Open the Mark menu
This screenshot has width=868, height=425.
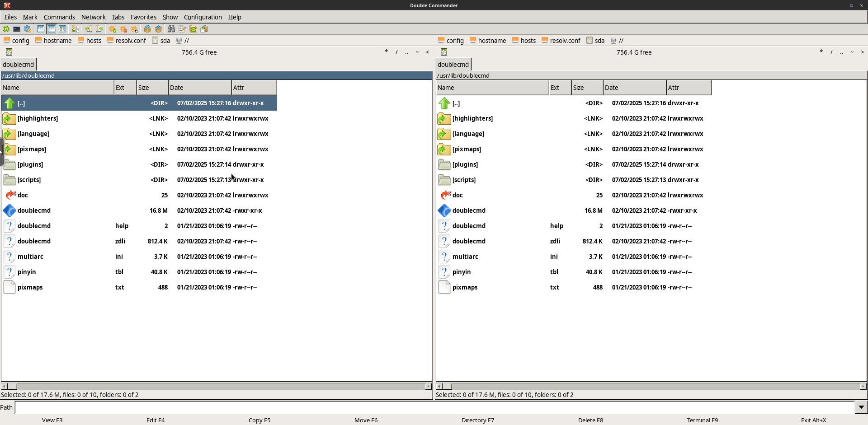(x=30, y=17)
